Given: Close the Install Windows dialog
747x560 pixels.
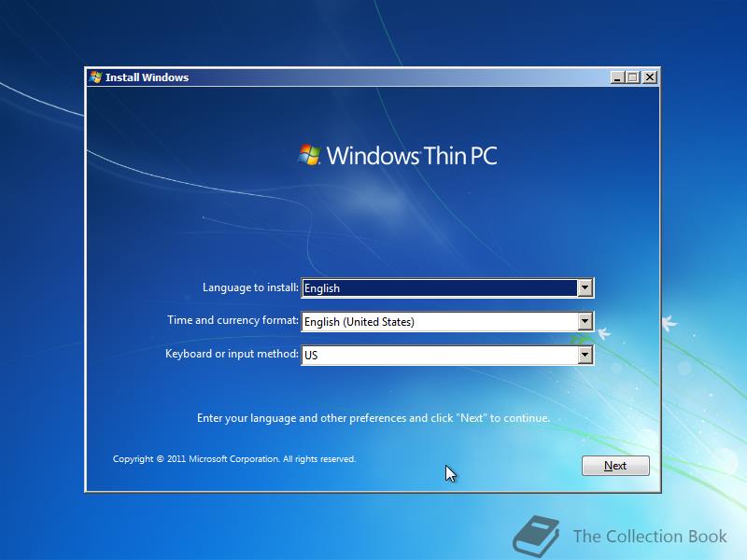Looking at the screenshot, I should 649,77.
